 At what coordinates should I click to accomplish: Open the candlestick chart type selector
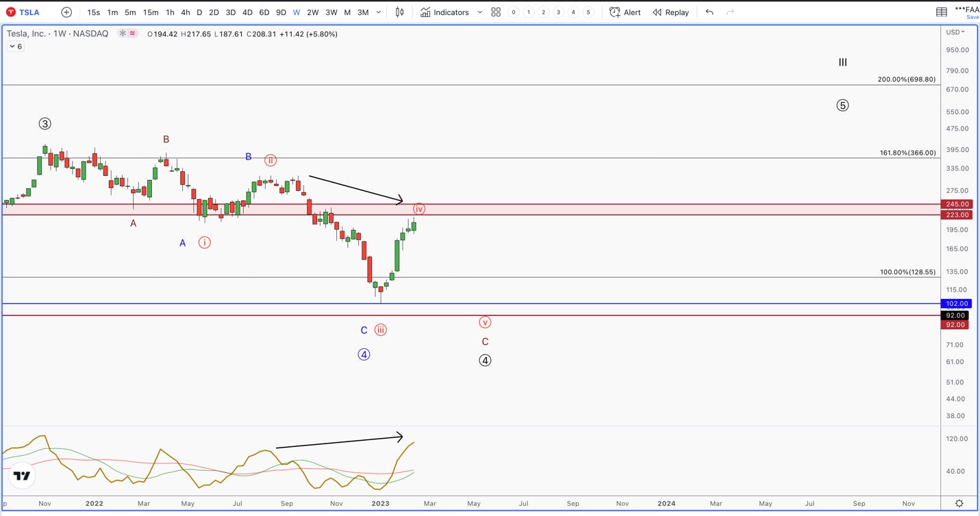pos(400,12)
